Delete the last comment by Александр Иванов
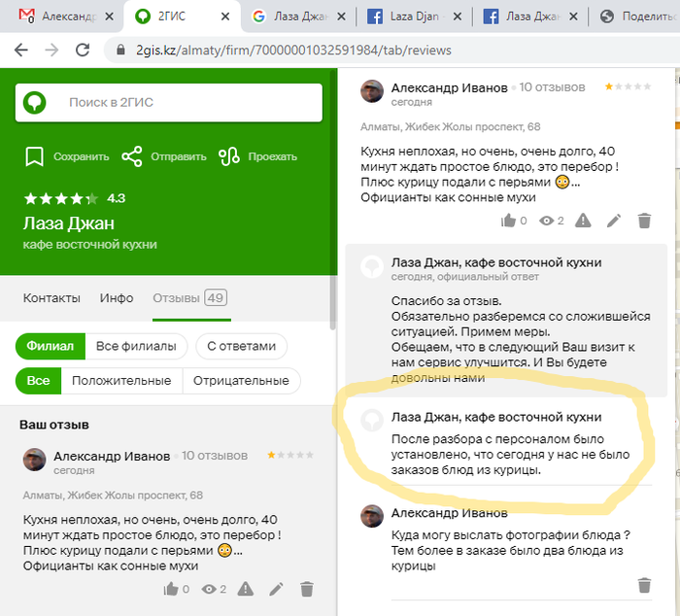This screenshot has width=680, height=616. click(x=643, y=585)
